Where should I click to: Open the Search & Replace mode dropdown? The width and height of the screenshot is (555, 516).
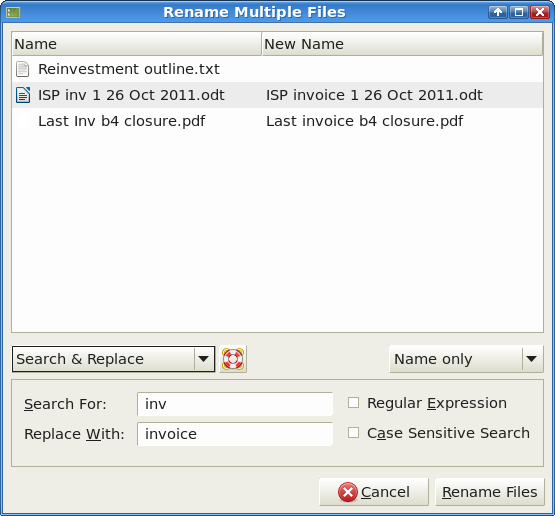[113, 359]
